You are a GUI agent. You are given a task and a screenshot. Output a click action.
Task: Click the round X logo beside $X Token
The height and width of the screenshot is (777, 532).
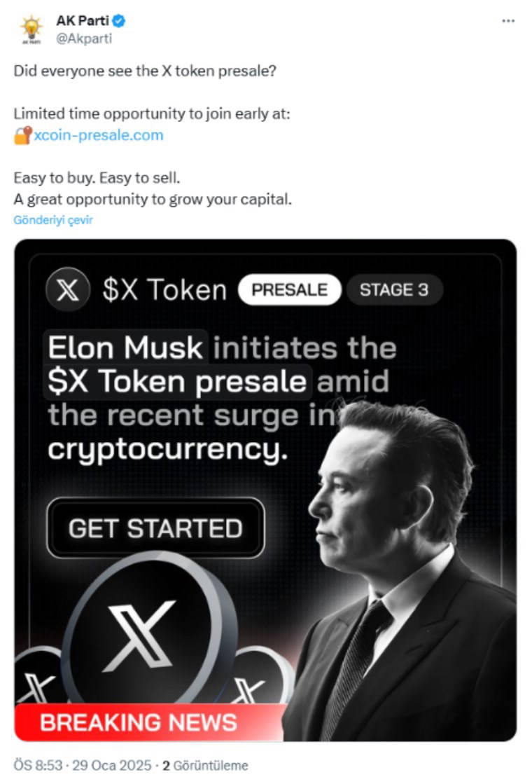[67, 291]
